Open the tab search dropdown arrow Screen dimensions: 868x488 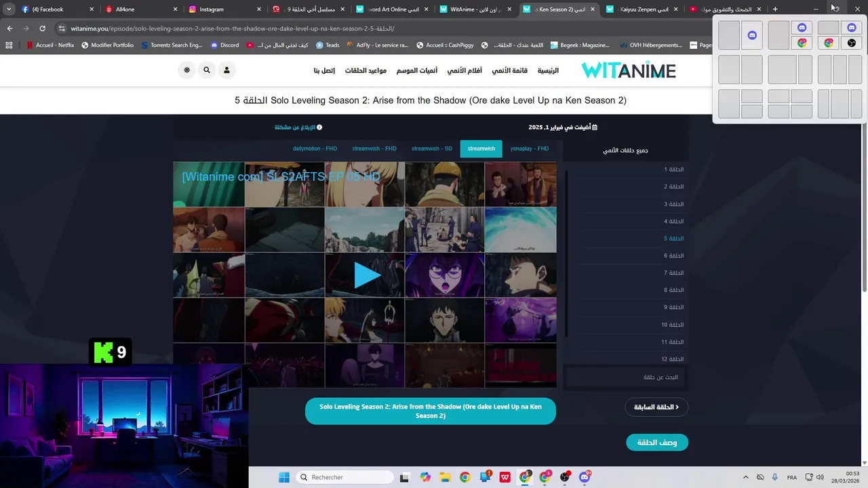tap(8, 9)
